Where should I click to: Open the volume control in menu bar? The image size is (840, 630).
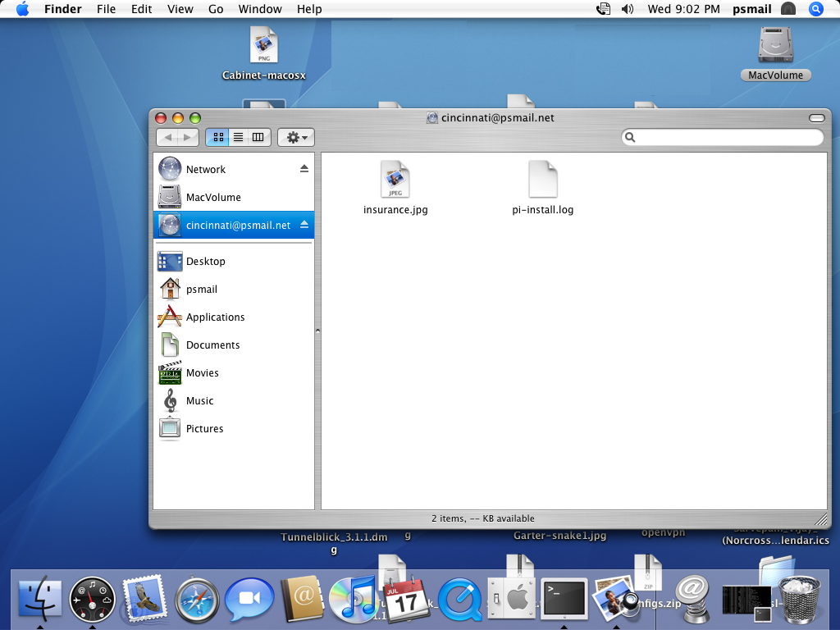coord(628,9)
